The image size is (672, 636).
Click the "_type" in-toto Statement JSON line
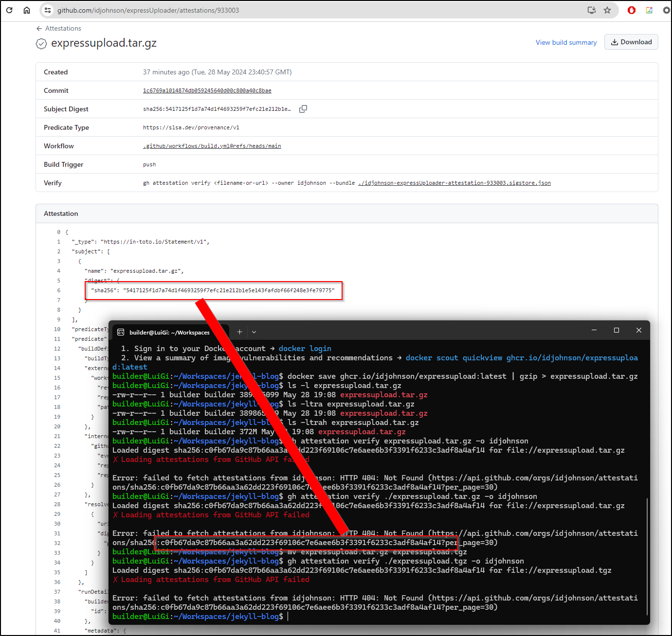click(141, 242)
